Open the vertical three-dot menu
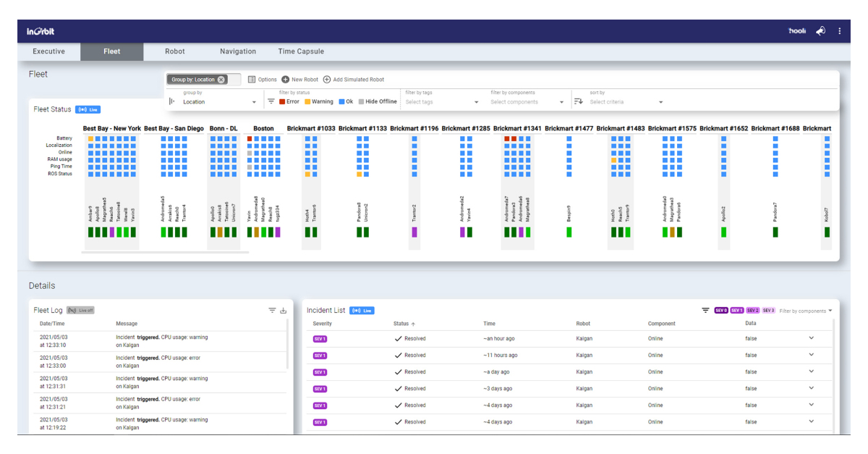The width and height of the screenshot is (868, 454). click(x=840, y=31)
